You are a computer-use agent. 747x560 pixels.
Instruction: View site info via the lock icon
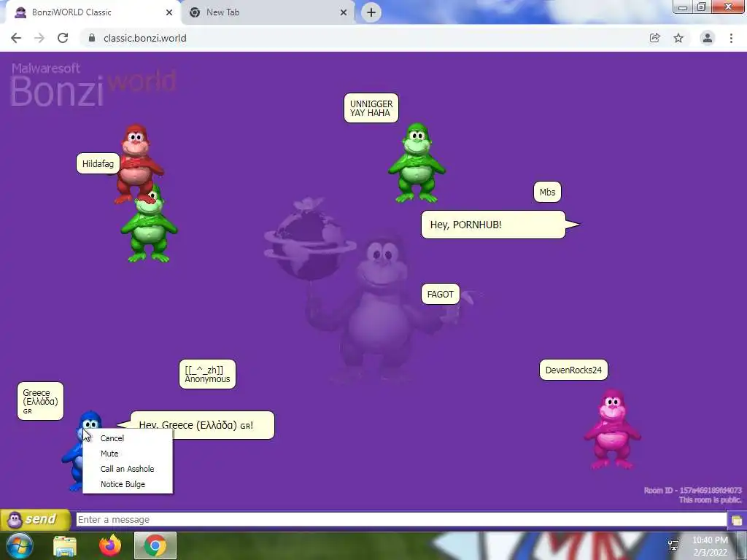[92, 38]
